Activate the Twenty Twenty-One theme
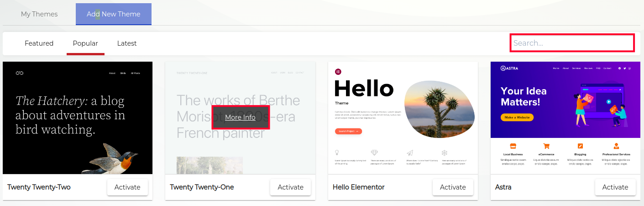644x206 pixels. tap(290, 187)
